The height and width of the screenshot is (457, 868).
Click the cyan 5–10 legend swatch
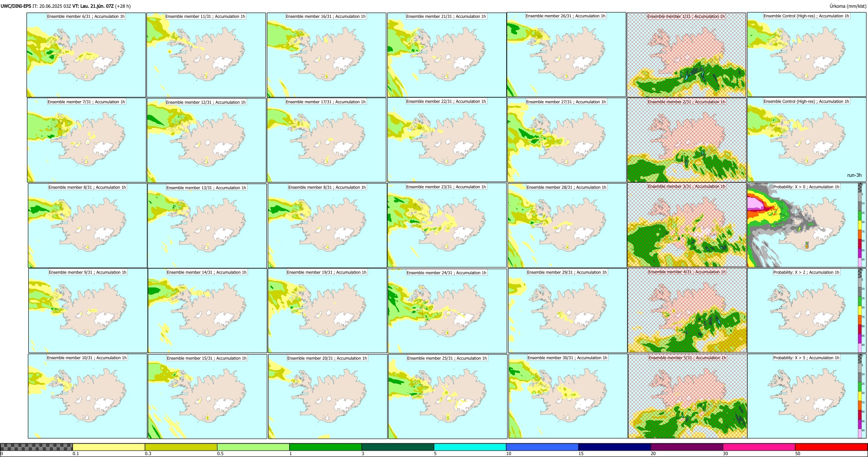click(470, 447)
